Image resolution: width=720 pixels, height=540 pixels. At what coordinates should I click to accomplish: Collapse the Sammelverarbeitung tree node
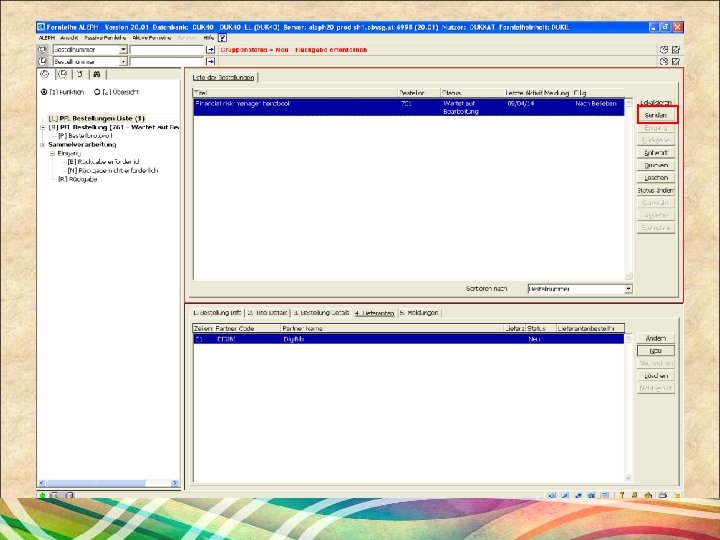coord(43,145)
